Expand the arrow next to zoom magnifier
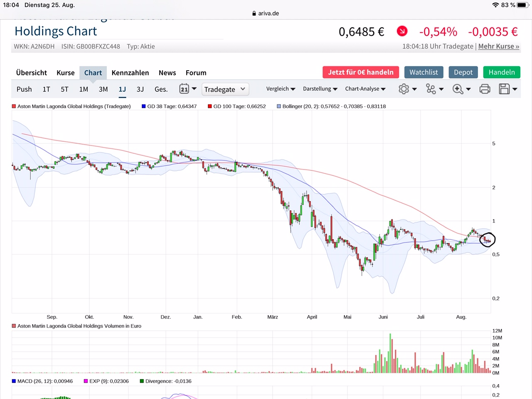 pyautogui.click(x=468, y=89)
